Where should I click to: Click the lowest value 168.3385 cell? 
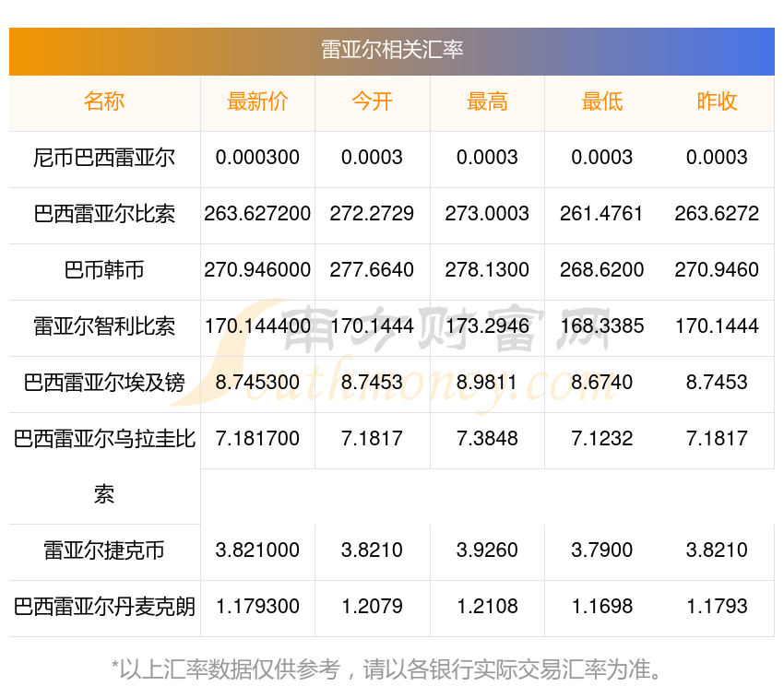[x=601, y=326]
